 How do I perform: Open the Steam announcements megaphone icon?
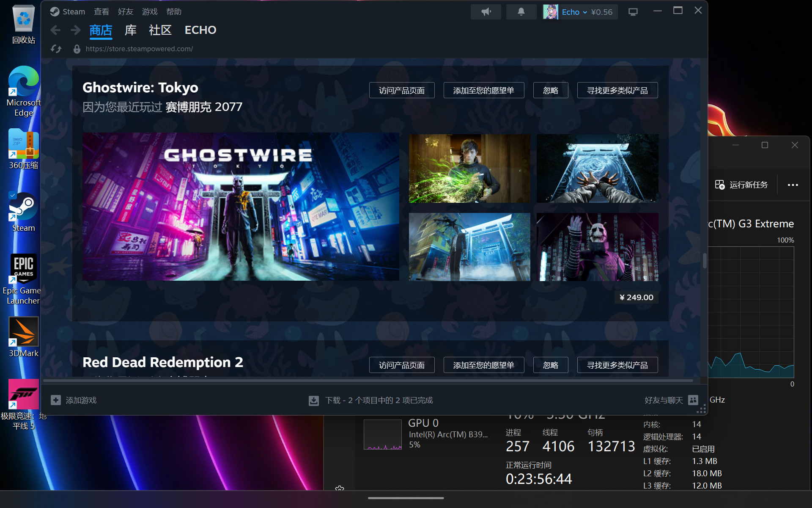click(486, 12)
